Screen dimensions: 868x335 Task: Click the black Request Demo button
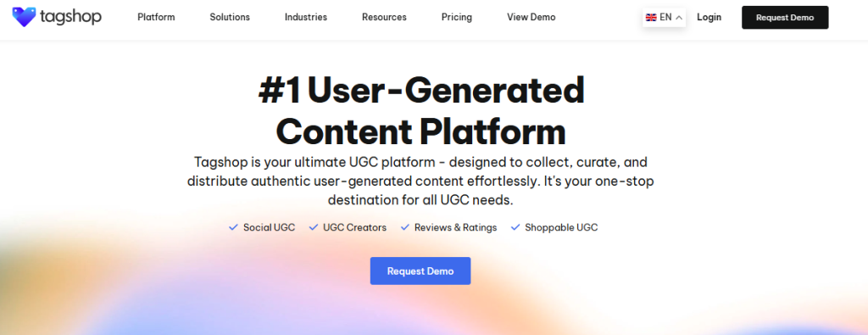[x=785, y=17]
